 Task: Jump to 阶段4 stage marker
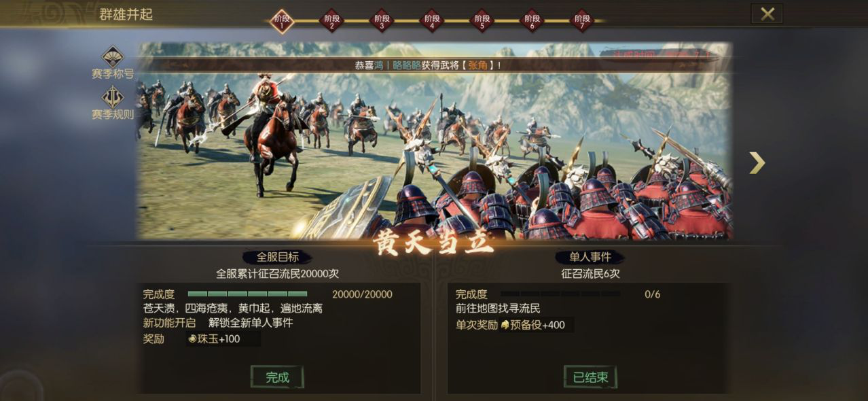[432, 20]
